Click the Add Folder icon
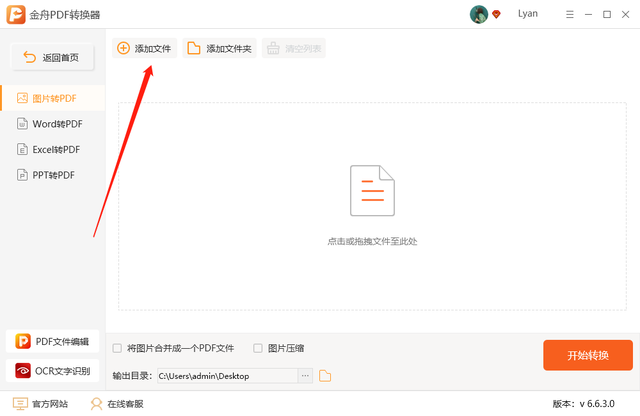 [x=193, y=48]
